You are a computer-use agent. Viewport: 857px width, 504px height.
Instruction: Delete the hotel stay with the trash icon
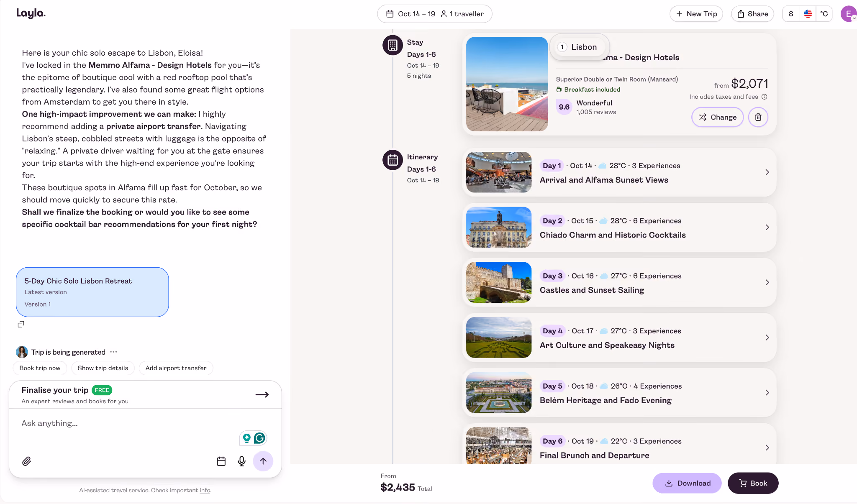758,117
